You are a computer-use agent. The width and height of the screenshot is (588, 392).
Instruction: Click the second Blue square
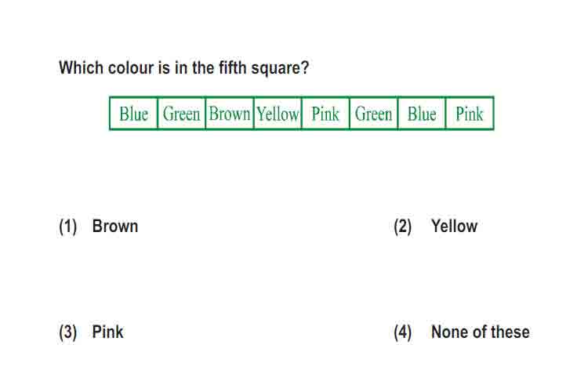coord(422,113)
